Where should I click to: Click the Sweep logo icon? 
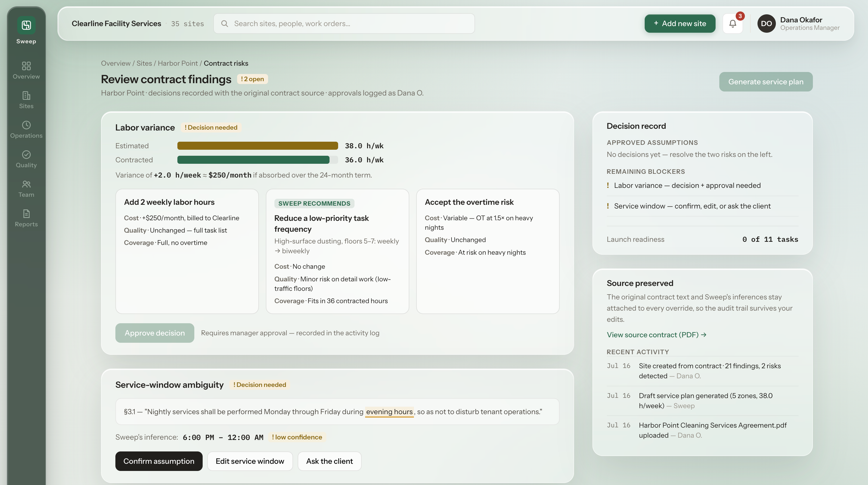click(x=26, y=25)
